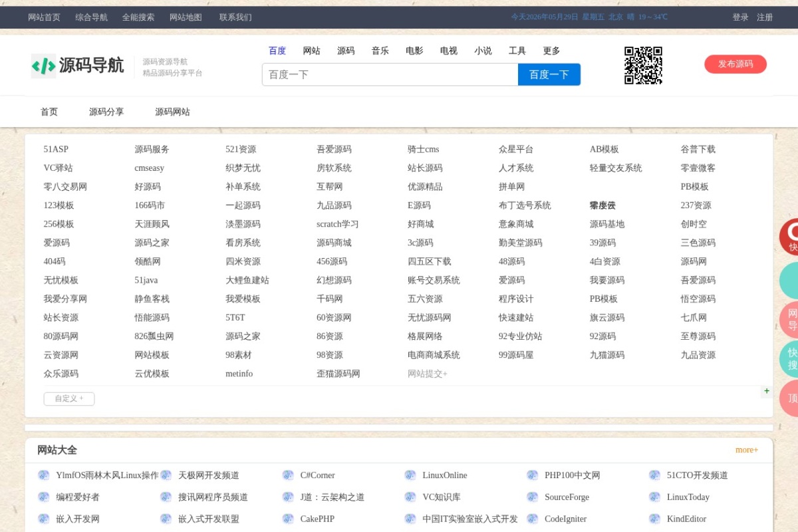This screenshot has width=798, height=532.
Task: Click the QR code image in header
Action: [643, 65]
